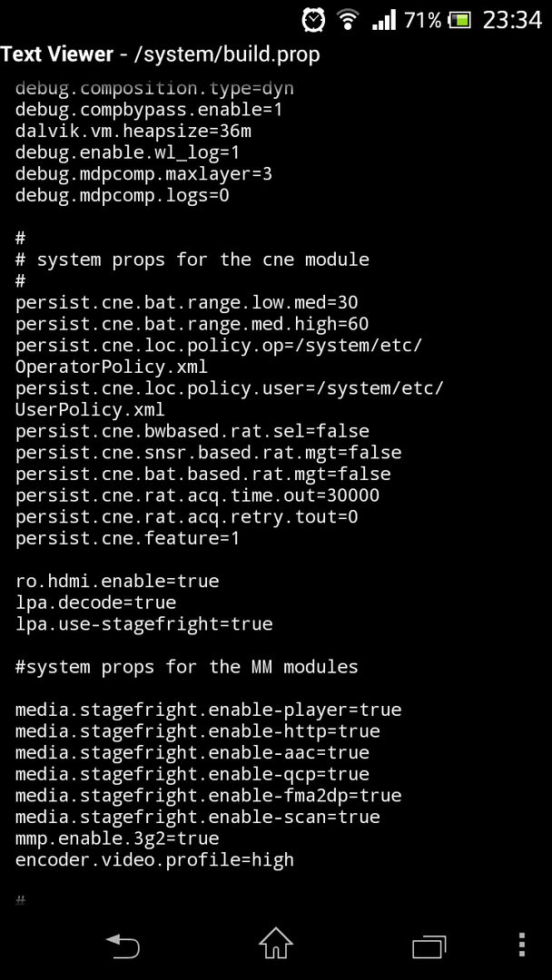Tap the 23:34 clock in status bar
552x980 pixels.
click(x=512, y=20)
